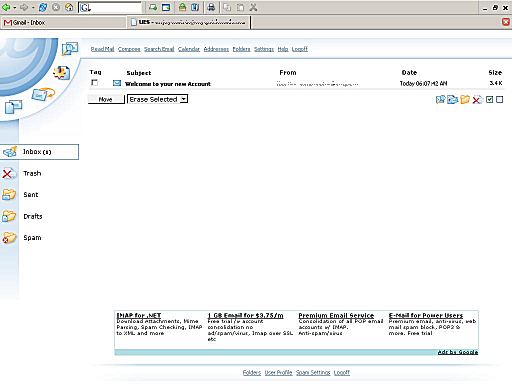Click the blue Refresh page icon

click(x=43, y=7)
